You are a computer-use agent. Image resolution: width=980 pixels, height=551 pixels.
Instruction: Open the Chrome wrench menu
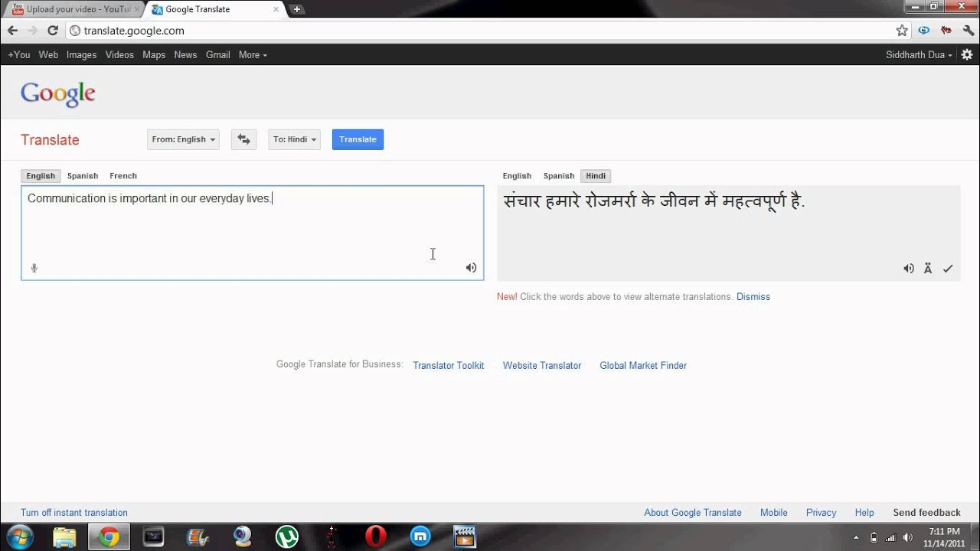click(x=968, y=31)
